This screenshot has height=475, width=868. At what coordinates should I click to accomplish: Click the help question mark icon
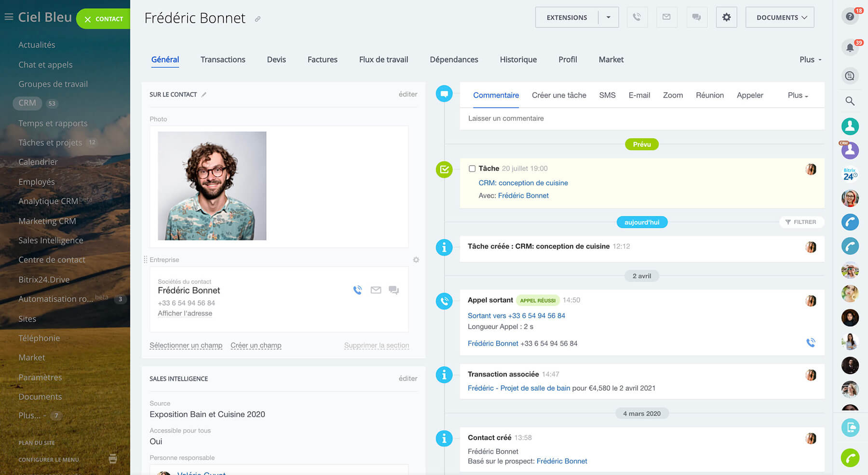point(850,16)
